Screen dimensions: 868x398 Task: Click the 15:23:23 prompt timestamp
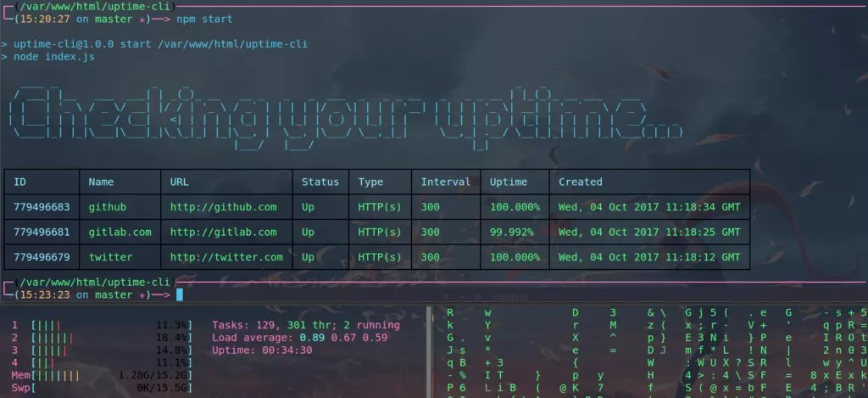tap(44, 295)
